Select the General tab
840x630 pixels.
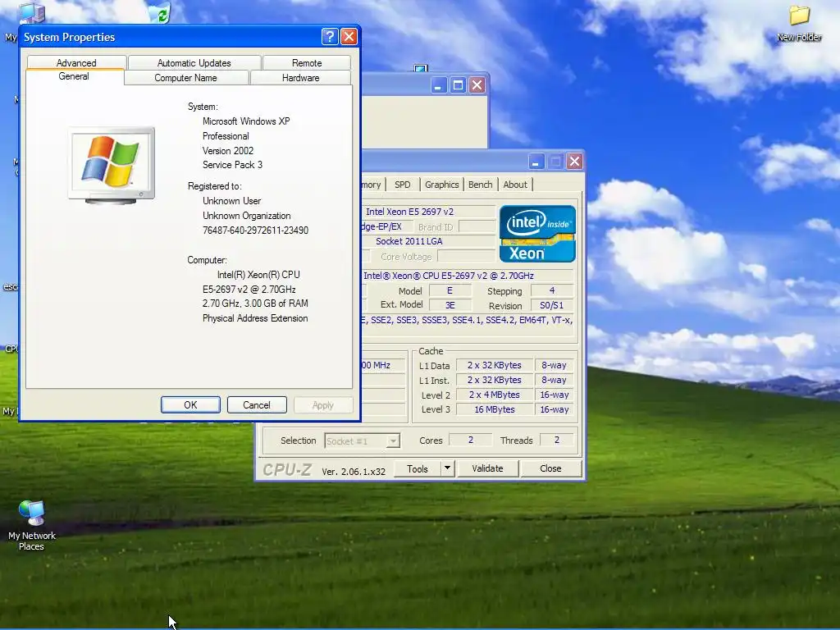[74, 76]
